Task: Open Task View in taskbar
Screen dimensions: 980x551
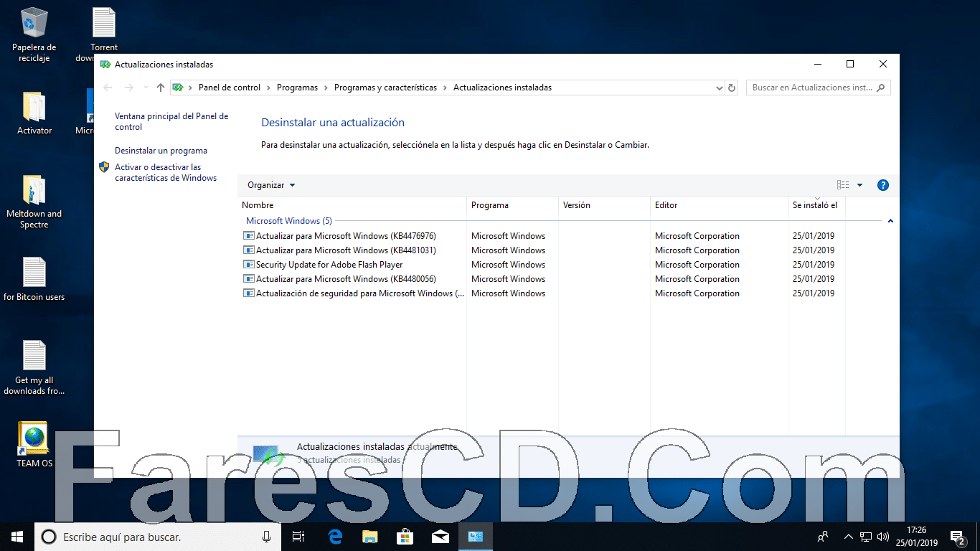Action: pos(298,537)
